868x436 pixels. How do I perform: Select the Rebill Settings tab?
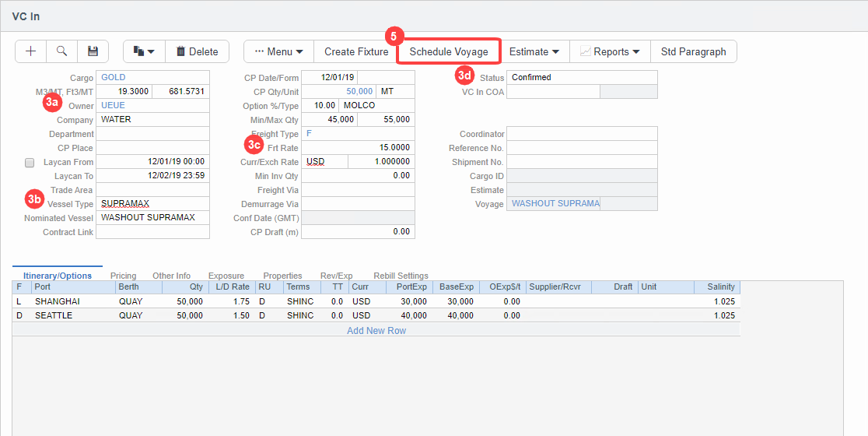point(401,276)
